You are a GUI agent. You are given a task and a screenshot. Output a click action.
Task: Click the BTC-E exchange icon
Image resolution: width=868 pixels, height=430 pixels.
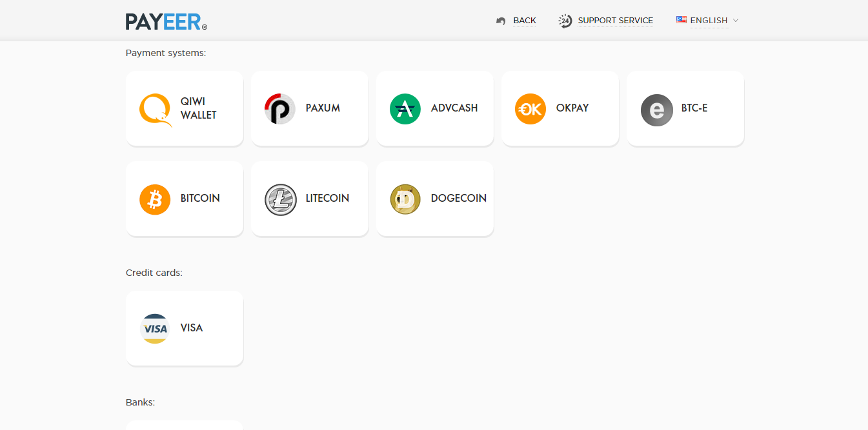[x=656, y=110]
